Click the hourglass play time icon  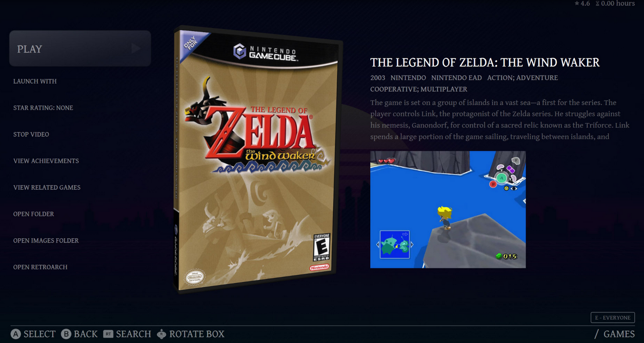597,4
